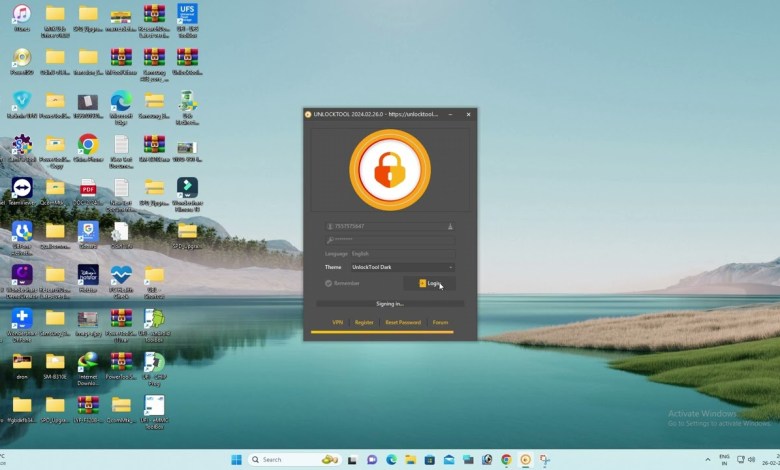Click the UnlockTool padlock logo
This screenshot has width=780, height=470.
point(390,169)
